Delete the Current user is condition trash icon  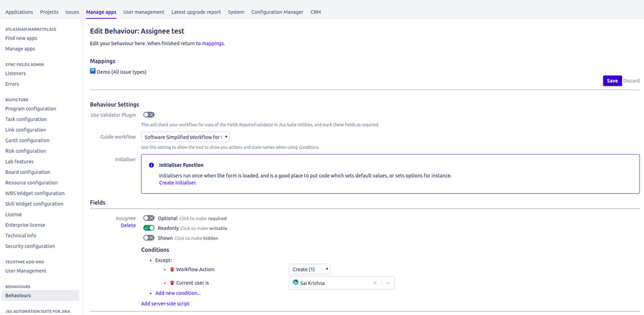point(172,283)
